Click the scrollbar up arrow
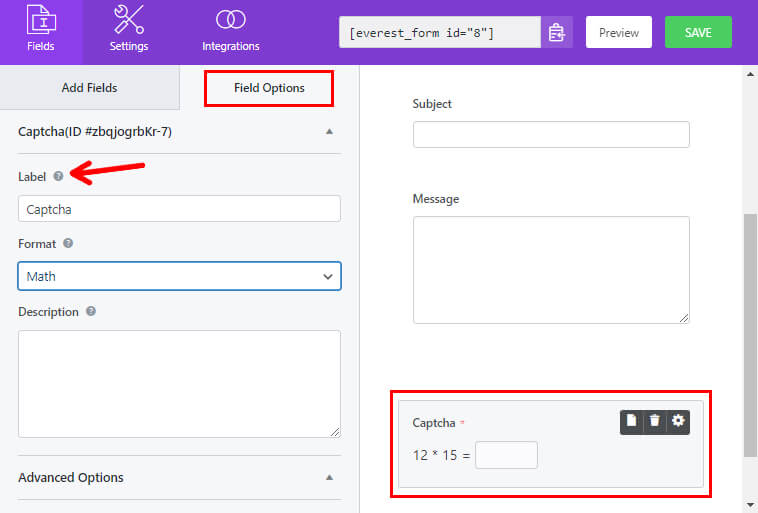Image resolution: width=758 pixels, height=513 pixels. (x=750, y=74)
